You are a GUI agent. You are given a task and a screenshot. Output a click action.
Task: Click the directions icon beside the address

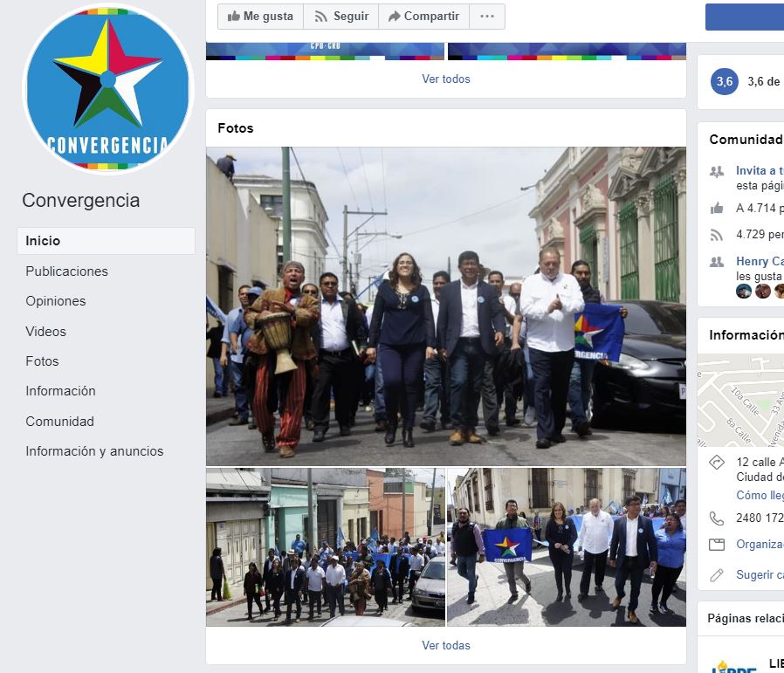pos(717,463)
